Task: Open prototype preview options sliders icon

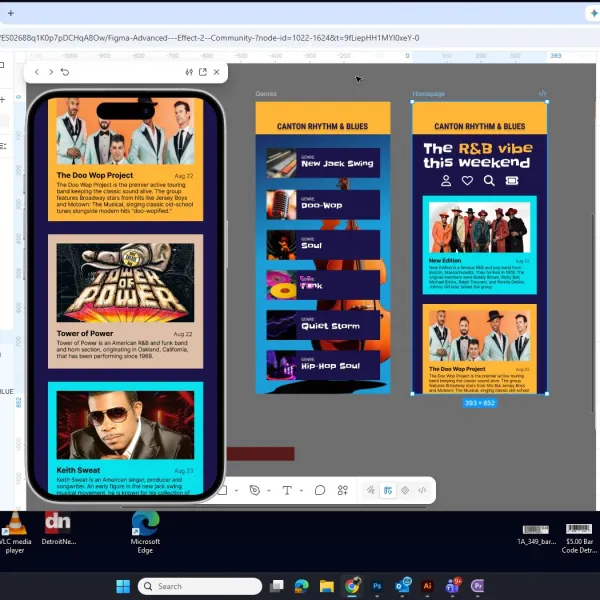Action: [x=189, y=72]
